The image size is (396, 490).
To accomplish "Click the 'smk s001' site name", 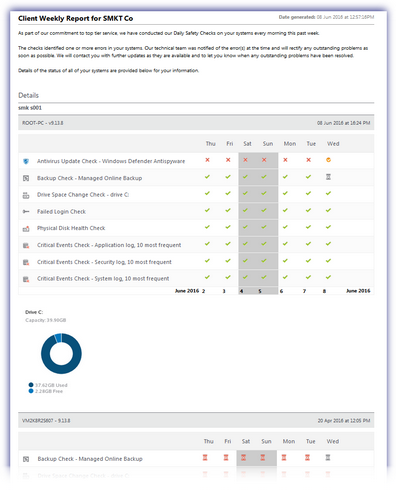I will [x=30, y=108].
